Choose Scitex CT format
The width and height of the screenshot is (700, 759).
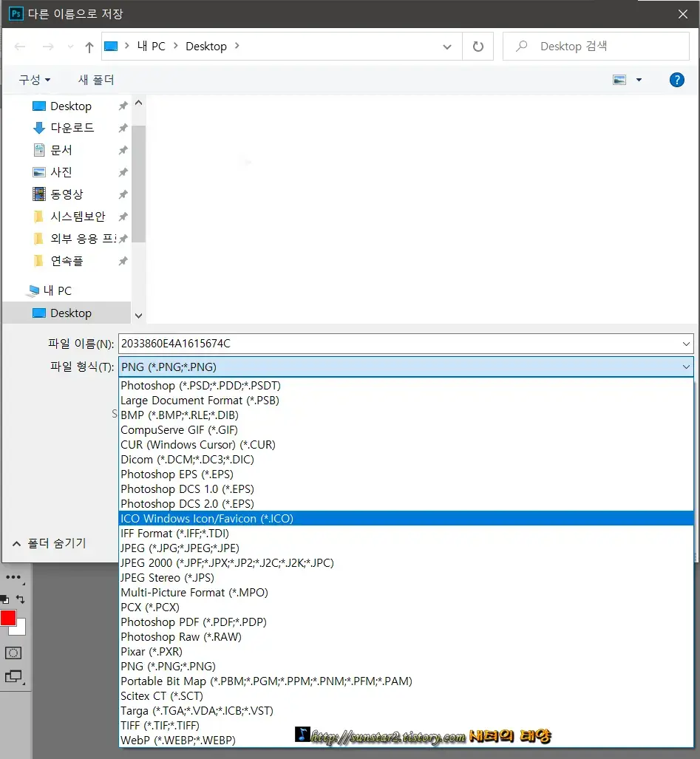[x=406, y=696]
